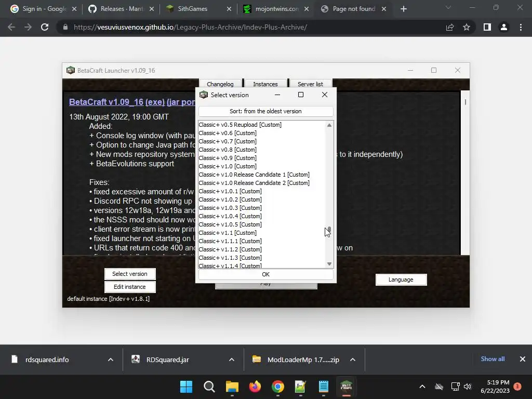
Task: Open notification center badge
Action: coord(517,387)
